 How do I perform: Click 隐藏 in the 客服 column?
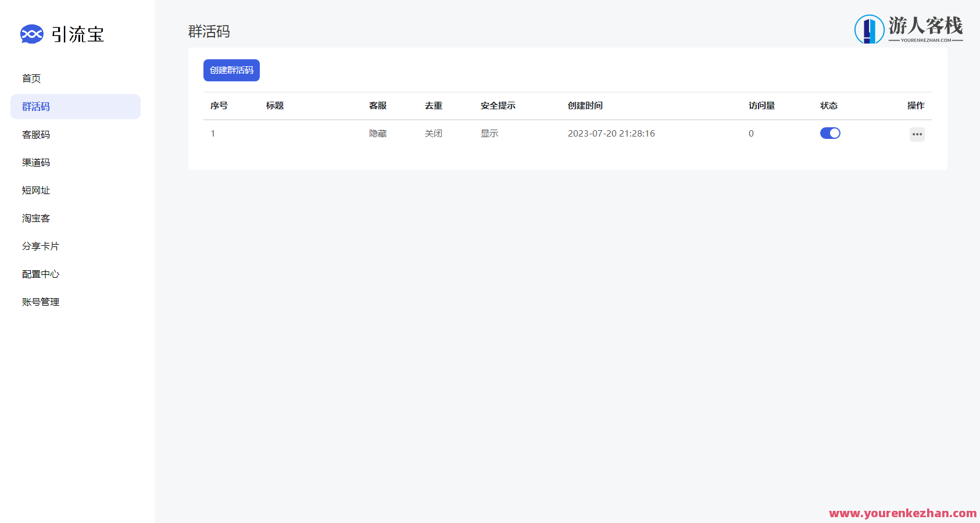[377, 133]
